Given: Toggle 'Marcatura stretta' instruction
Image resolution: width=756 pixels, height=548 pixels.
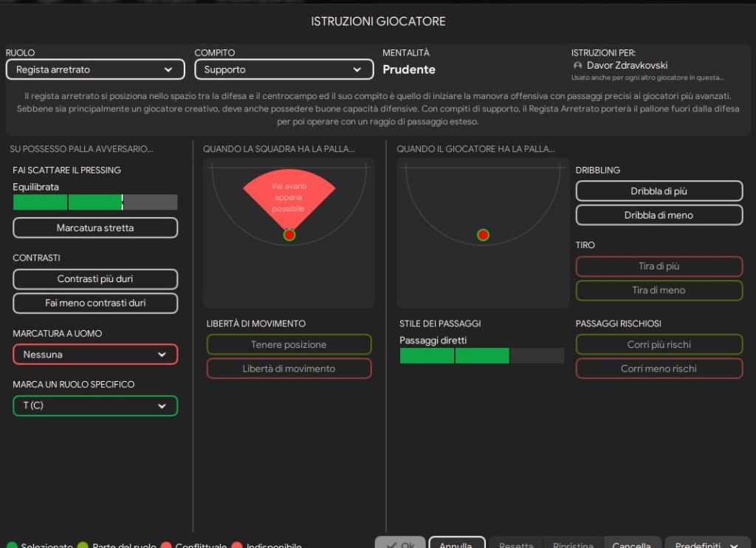Looking at the screenshot, I should [x=95, y=227].
